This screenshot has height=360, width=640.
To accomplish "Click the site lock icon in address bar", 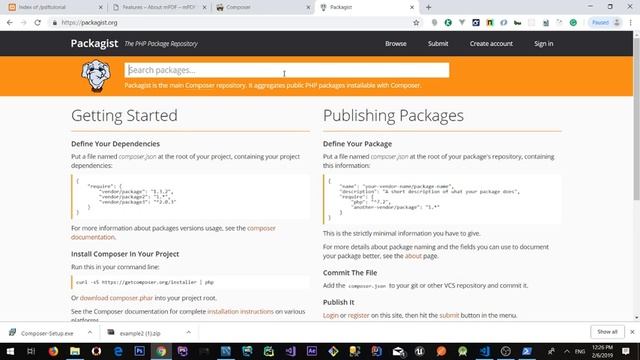I will click(54, 23).
